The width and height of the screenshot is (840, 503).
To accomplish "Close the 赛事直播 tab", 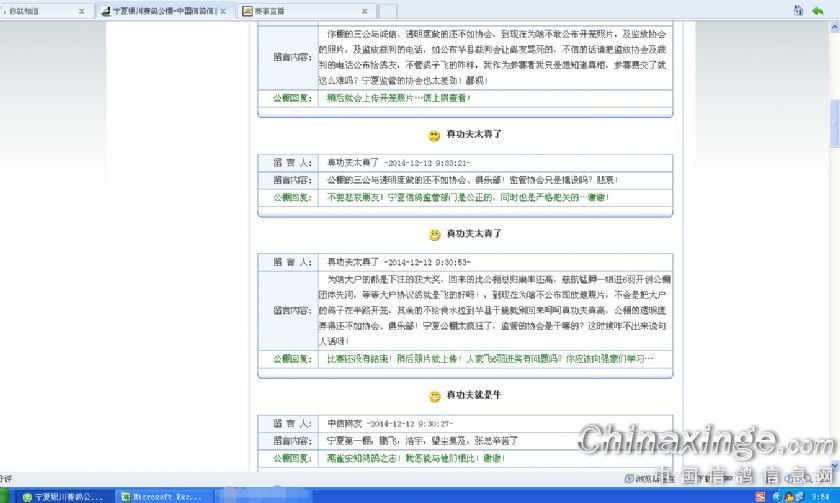I will (x=366, y=11).
